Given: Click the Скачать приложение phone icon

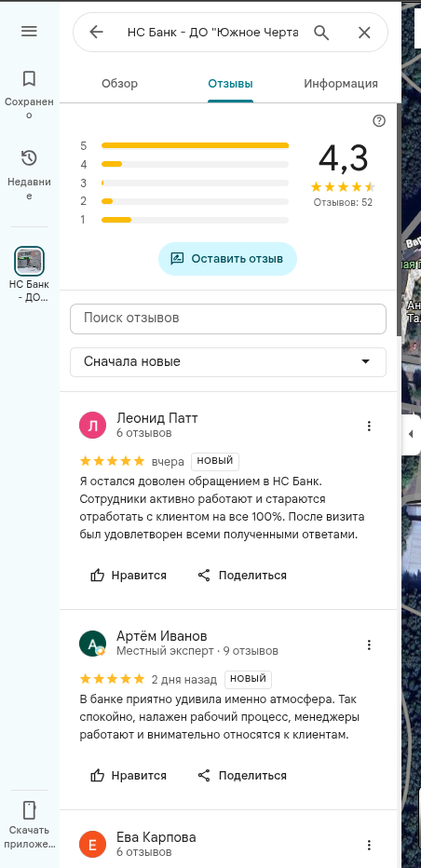Looking at the screenshot, I should pos(29,810).
